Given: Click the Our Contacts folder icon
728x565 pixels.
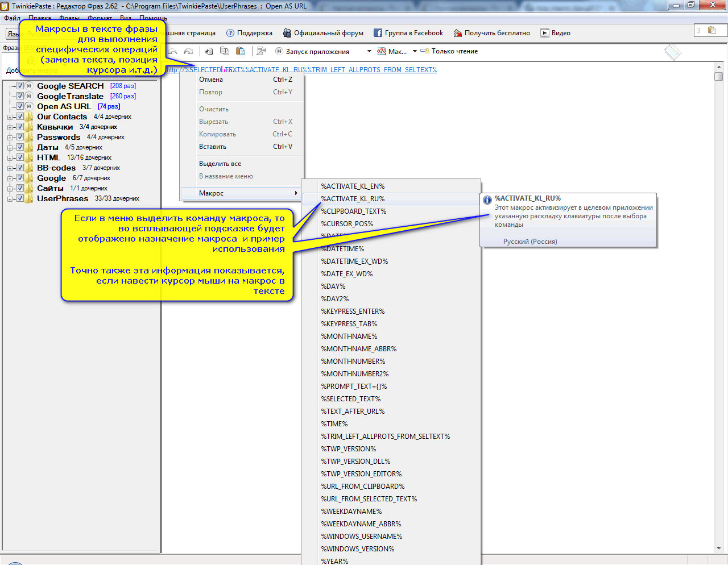Looking at the screenshot, I should click(29, 117).
